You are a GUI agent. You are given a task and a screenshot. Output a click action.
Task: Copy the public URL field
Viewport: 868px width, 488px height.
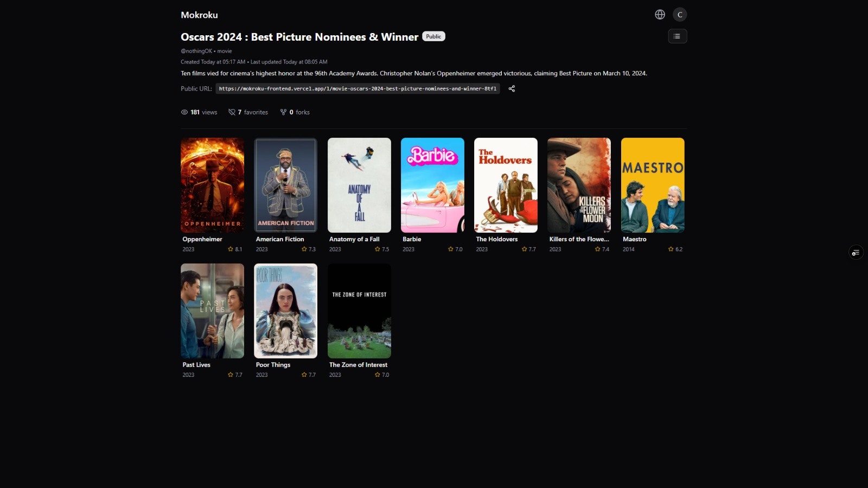click(x=358, y=88)
